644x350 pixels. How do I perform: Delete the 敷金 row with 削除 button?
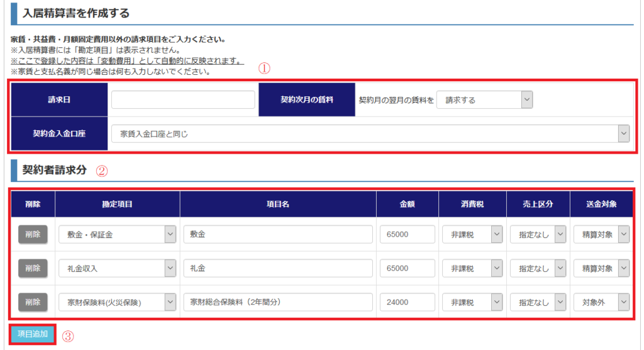pos(33,234)
